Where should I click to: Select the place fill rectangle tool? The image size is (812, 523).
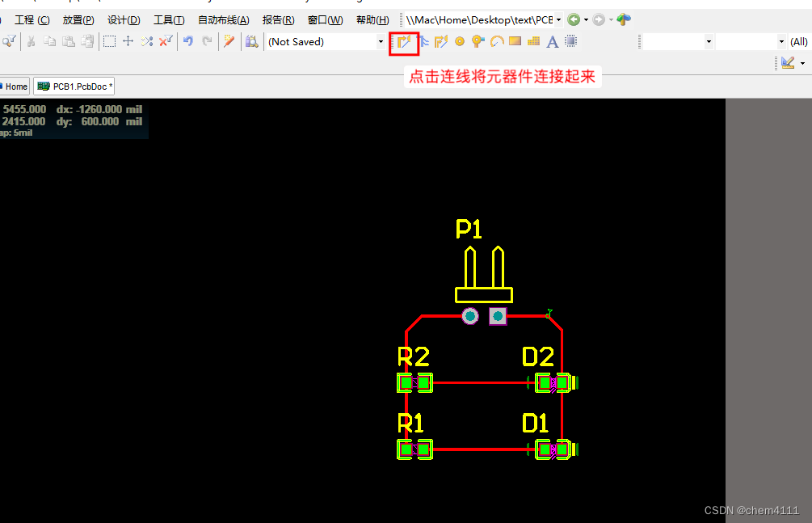tap(515, 41)
